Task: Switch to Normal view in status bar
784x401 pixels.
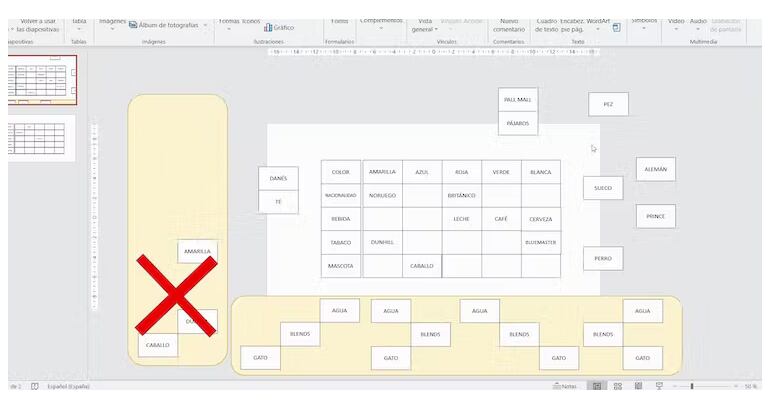Action: (x=597, y=386)
